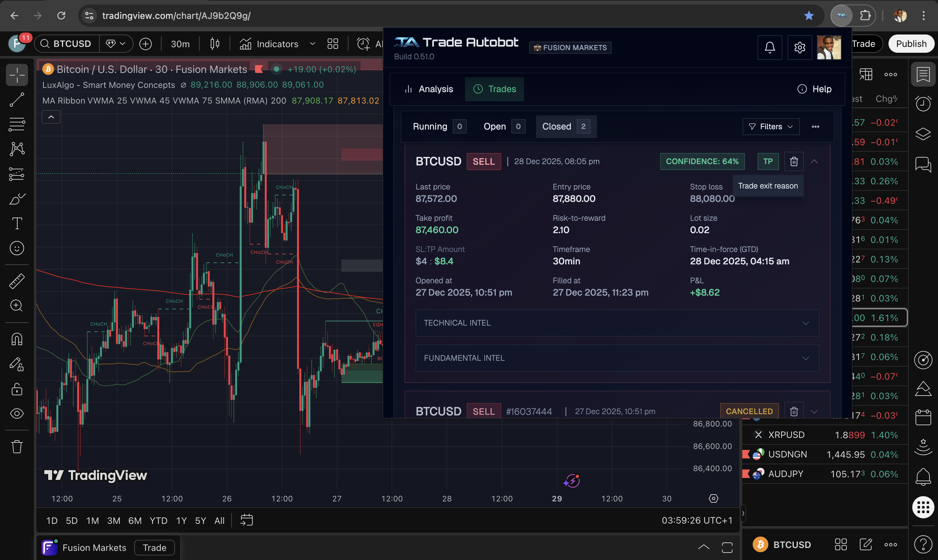
Task: Open Help in Trade Autobot
Action: pos(815,89)
